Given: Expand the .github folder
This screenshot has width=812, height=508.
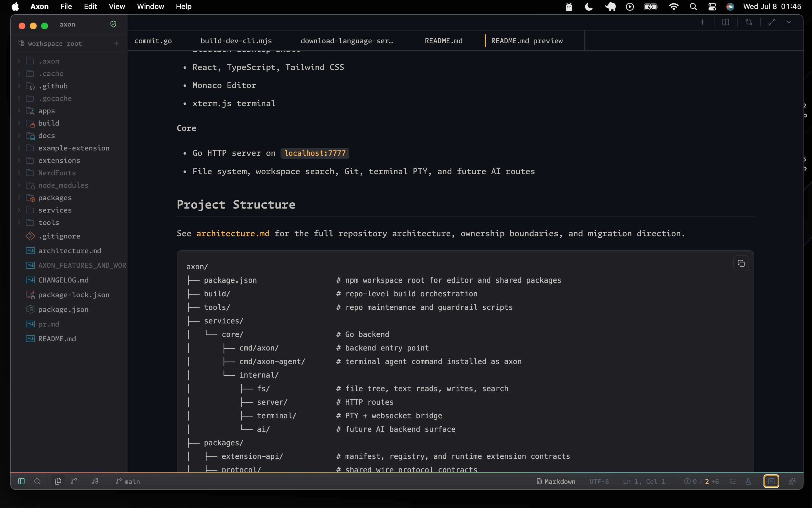Looking at the screenshot, I should tap(19, 86).
